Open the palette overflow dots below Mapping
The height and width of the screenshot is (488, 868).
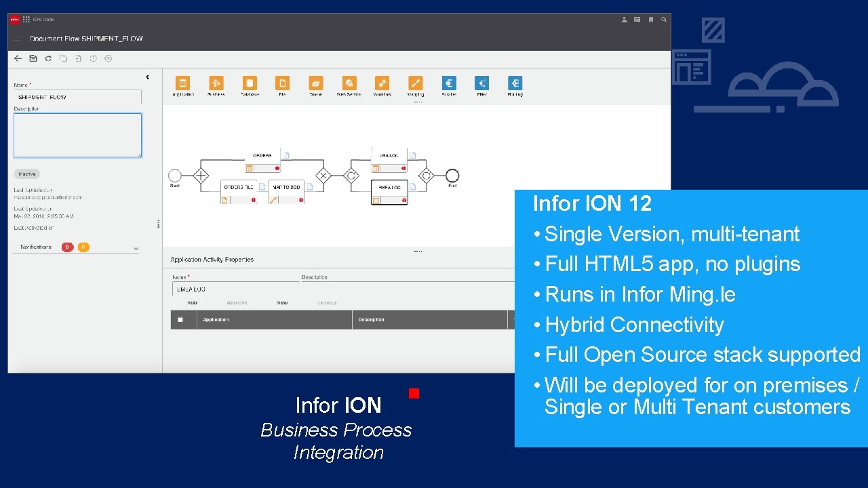[x=418, y=101]
